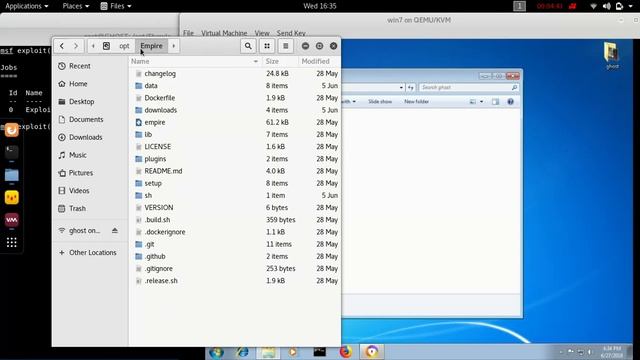Sort by the Name column

(x=195, y=62)
